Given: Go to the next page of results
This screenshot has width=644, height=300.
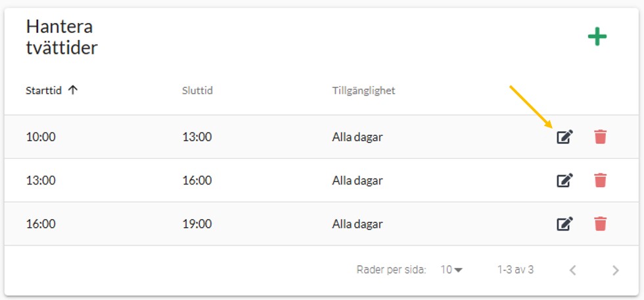Looking at the screenshot, I should coord(615,270).
